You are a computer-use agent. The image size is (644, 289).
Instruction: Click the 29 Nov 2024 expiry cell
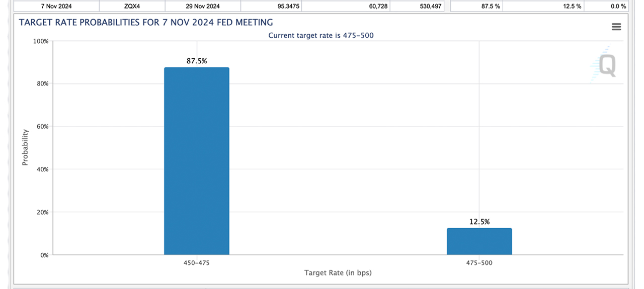point(203,7)
